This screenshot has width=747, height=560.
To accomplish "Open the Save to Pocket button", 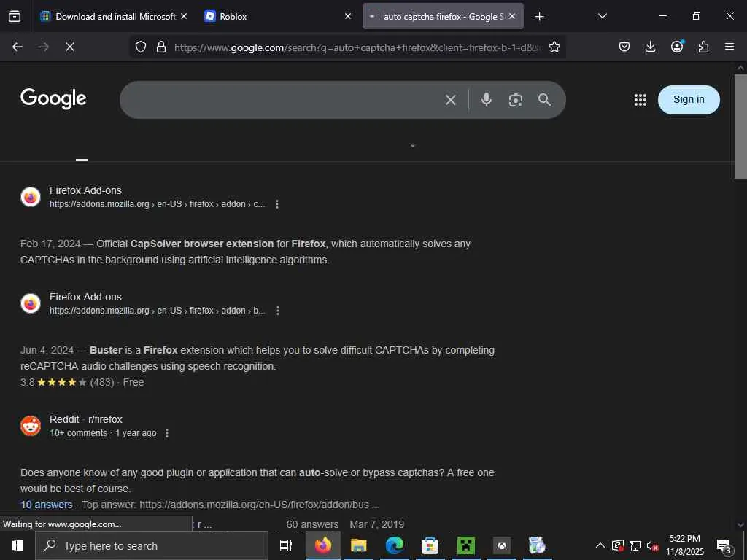I will click(624, 47).
